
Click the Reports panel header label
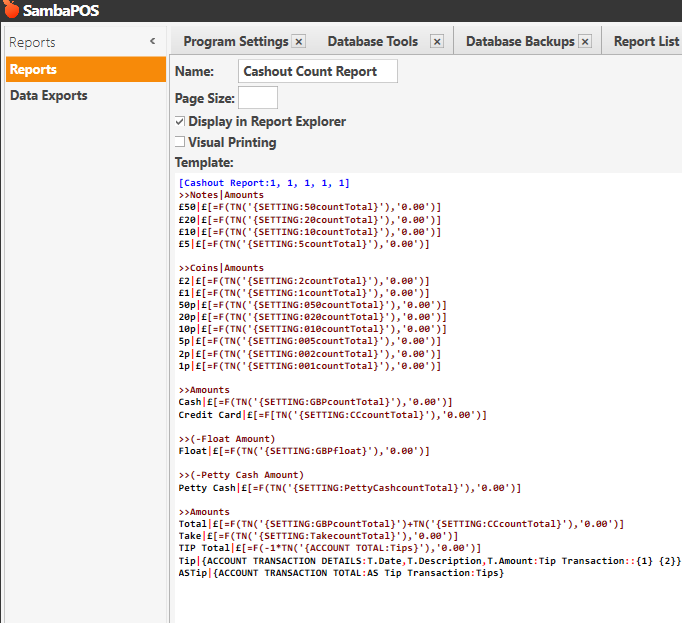tap(32, 42)
